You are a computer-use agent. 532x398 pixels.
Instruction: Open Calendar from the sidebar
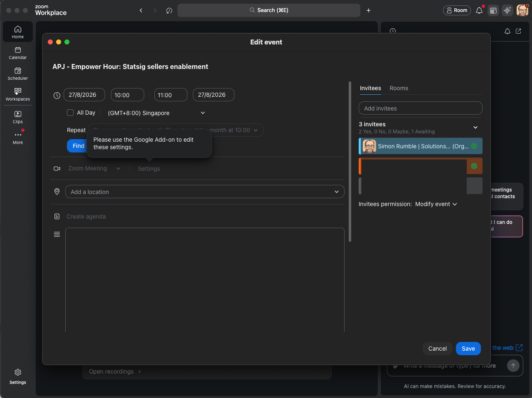18,53
